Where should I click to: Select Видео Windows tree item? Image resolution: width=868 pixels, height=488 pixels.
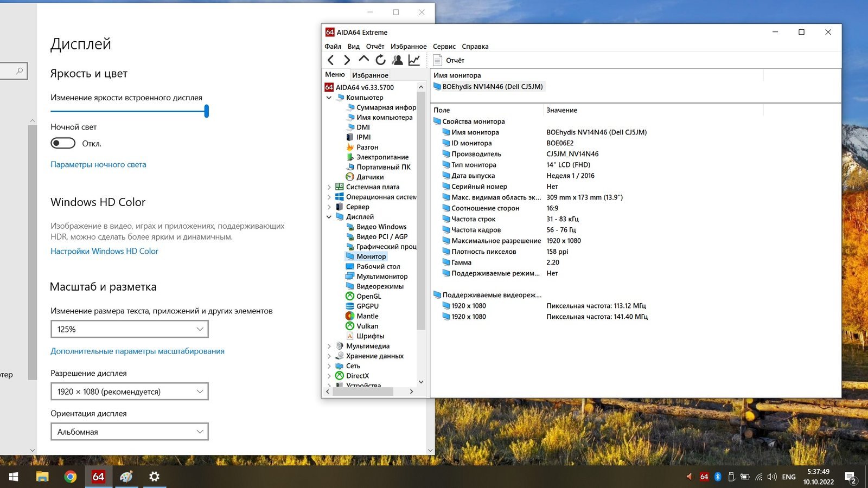coord(376,227)
